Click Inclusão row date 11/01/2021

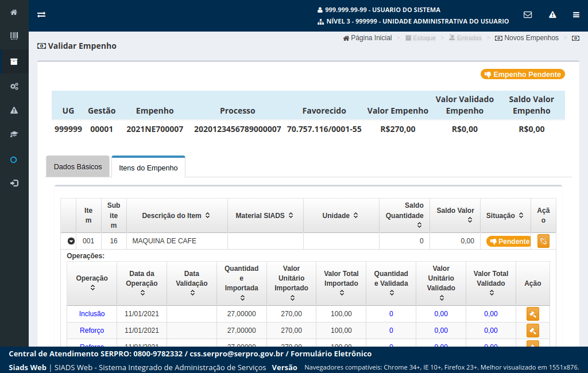142,314
